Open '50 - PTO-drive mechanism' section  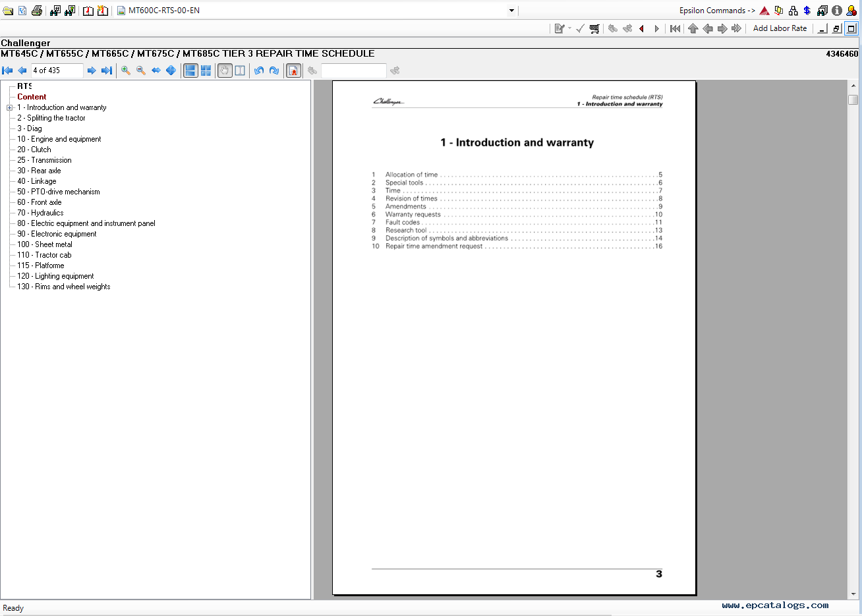point(59,192)
